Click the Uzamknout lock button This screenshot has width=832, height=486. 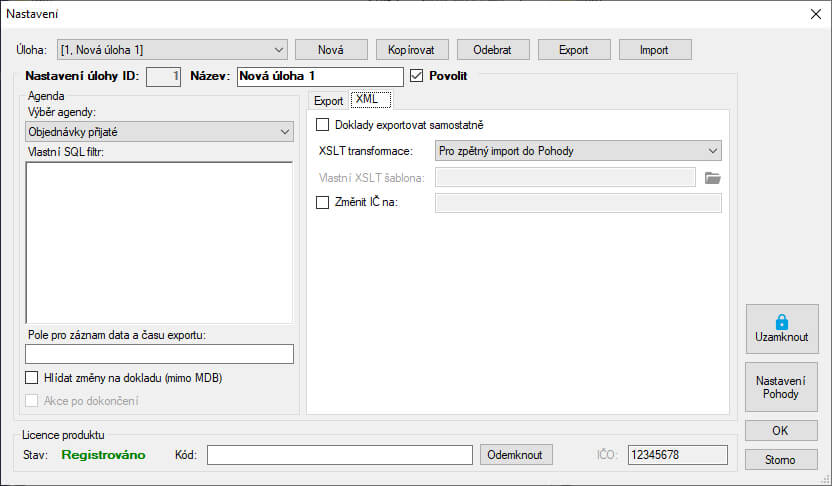point(781,329)
